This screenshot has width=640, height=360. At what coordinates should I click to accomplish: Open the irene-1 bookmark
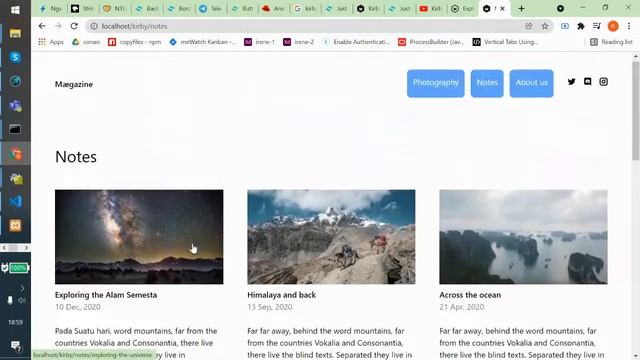tap(260, 42)
